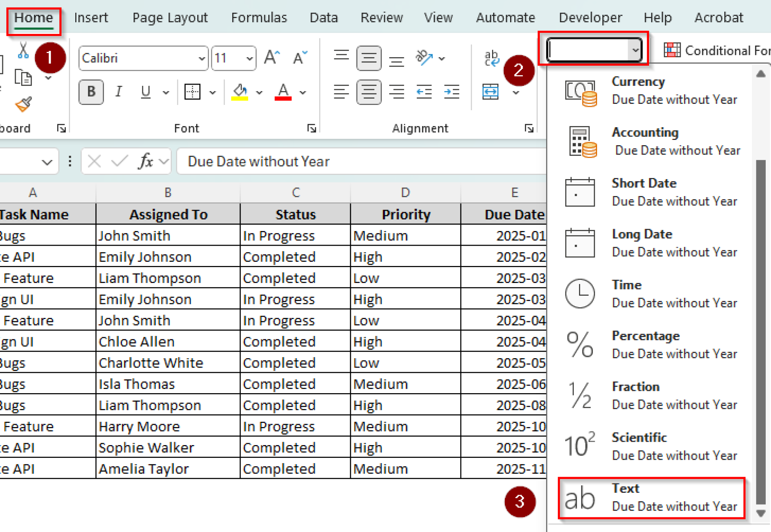
Task: Switch to the Formulas tab
Action: click(259, 17)
